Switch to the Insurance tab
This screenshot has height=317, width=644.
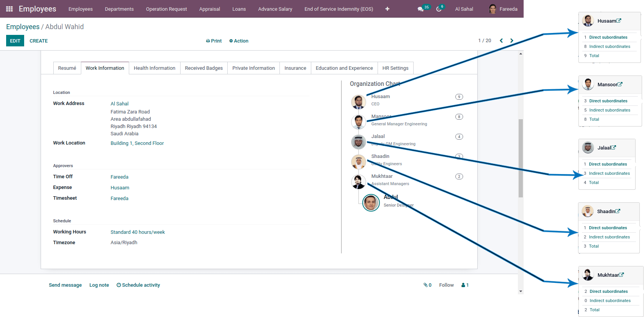[295, 68]
